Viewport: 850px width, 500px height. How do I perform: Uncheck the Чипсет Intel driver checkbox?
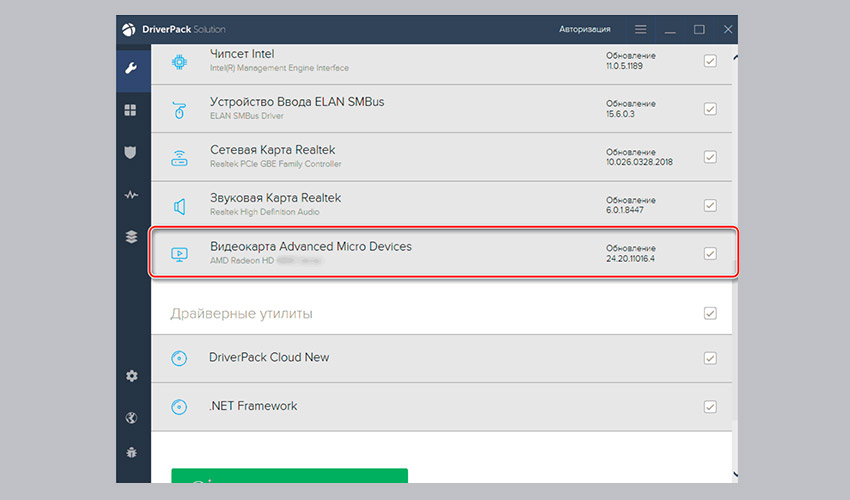click(x=710, y=60)
